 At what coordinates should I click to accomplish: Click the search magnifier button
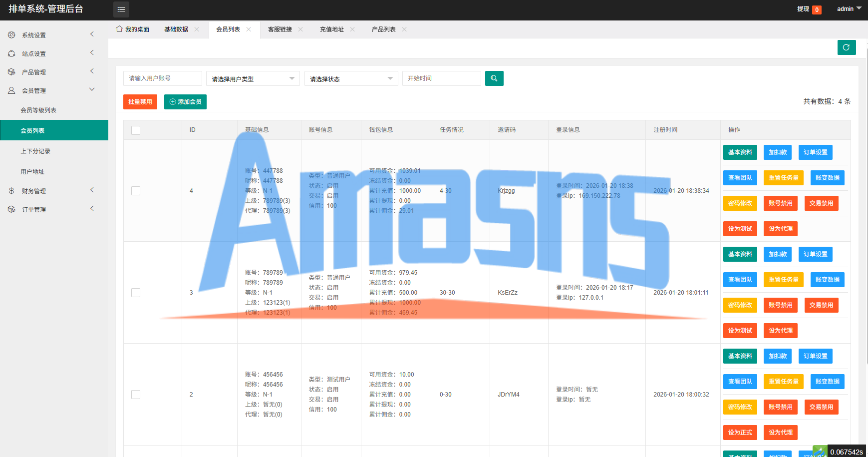pyautogui.click(x=494, y=78)
